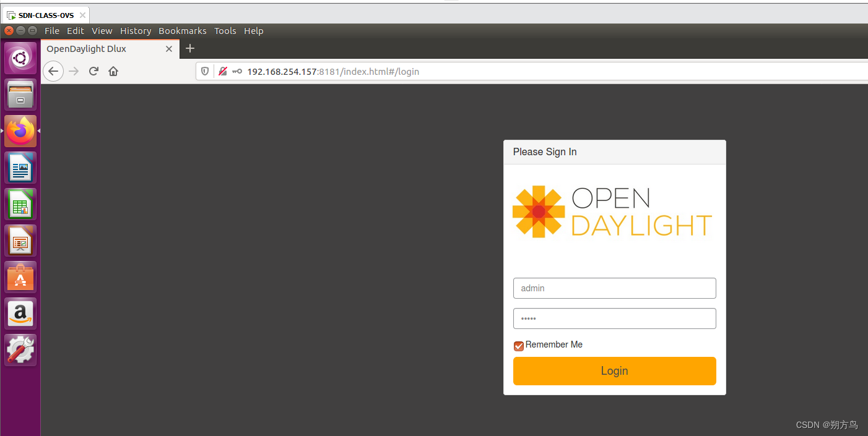868x436 pixels.
Task: Minimize the Firefox window
Action: 20,30
